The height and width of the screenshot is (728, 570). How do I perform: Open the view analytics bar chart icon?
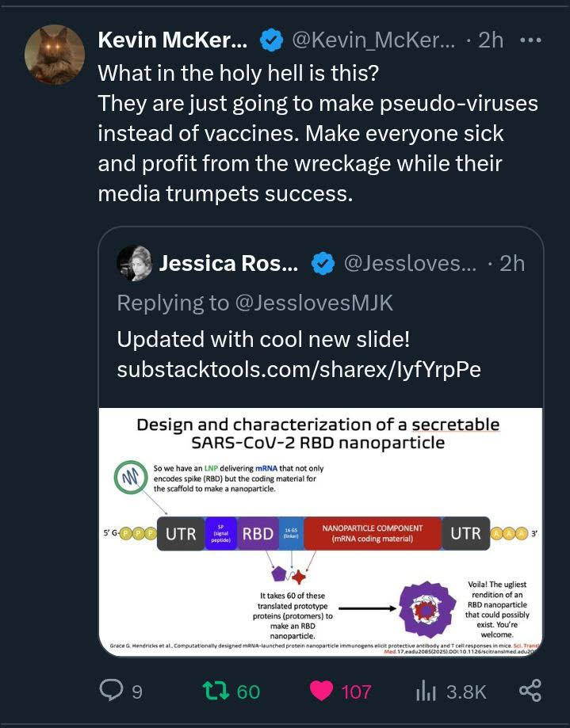[x=426, y=691]
